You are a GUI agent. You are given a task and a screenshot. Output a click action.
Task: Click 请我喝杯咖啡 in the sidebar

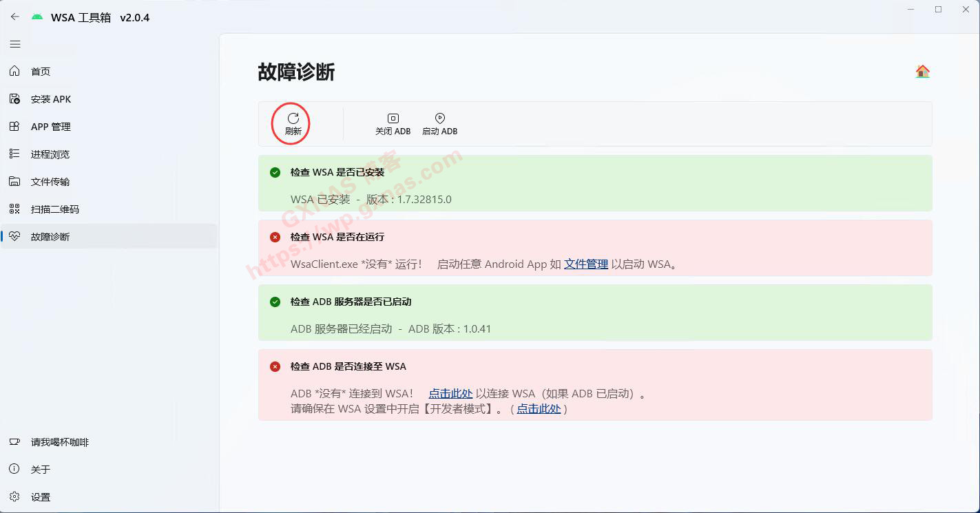click(59, 442)
